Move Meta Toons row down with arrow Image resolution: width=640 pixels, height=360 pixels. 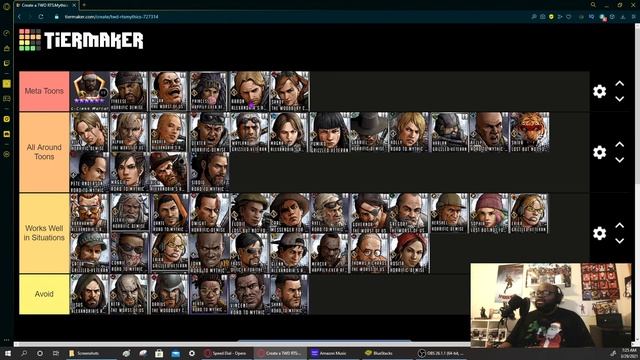(620, 99)
